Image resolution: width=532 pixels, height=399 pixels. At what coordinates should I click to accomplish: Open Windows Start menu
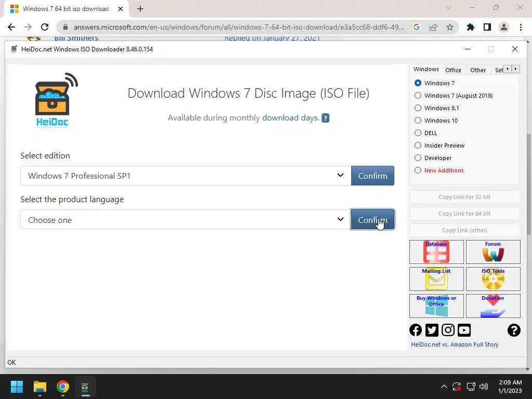(17, 387)
